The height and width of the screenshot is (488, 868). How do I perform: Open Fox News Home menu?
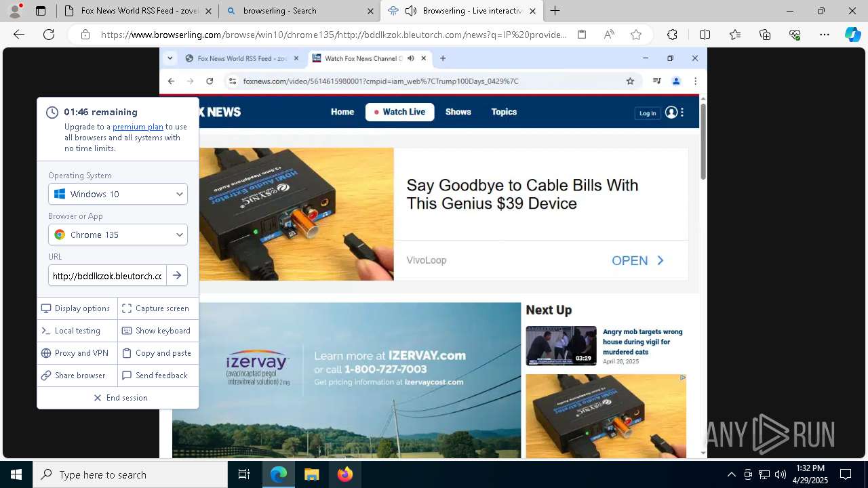(x=342, y=112)
